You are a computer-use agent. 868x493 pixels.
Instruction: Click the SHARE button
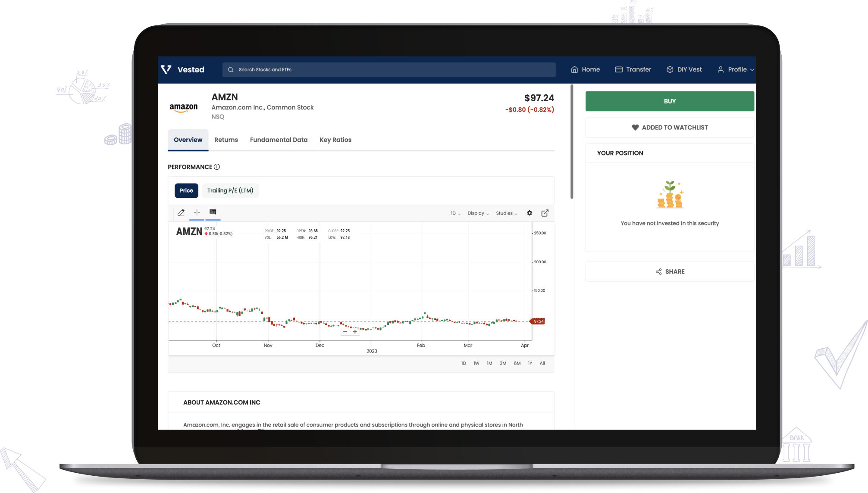[x=670, y=271]
